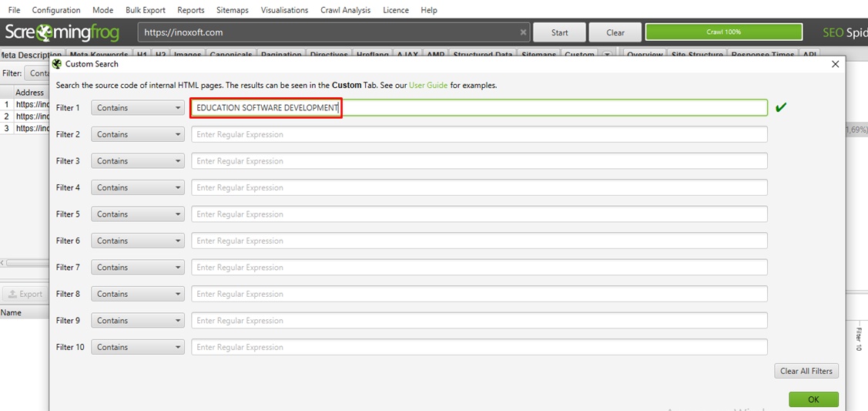
Task: Open Filter 2 Contains dropdown
Action: [x=138, y=134]
